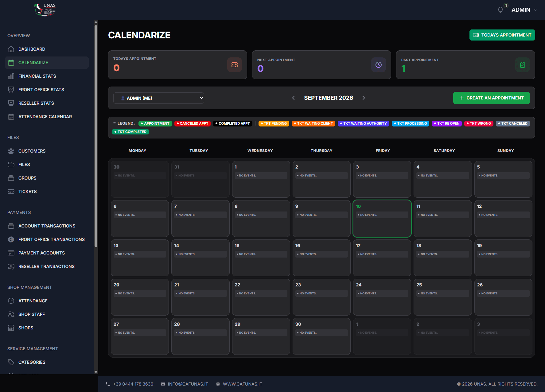
Task: Click the WWW.CAFUNAS.IT website link
Action: pos(243,384)
